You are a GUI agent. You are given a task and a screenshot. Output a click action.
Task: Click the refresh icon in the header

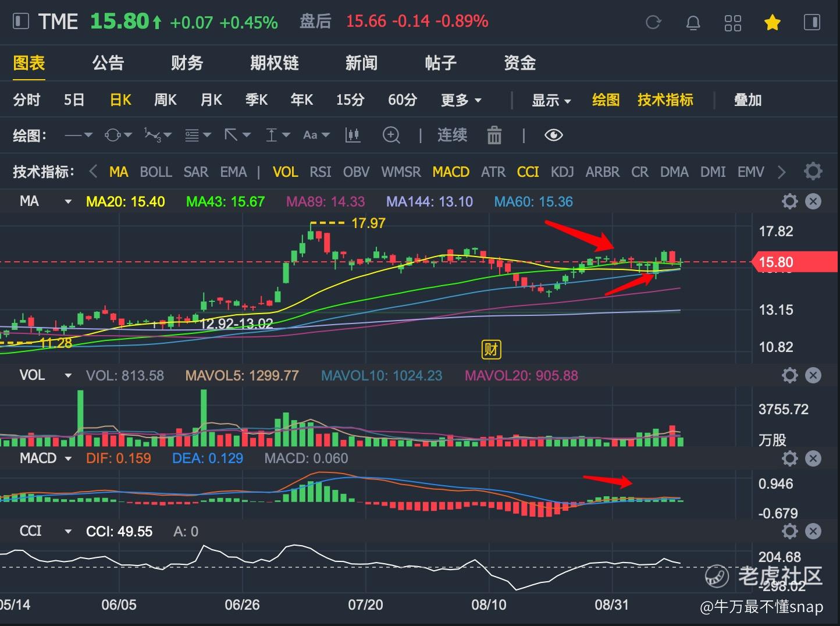click(x=654, y=23)
